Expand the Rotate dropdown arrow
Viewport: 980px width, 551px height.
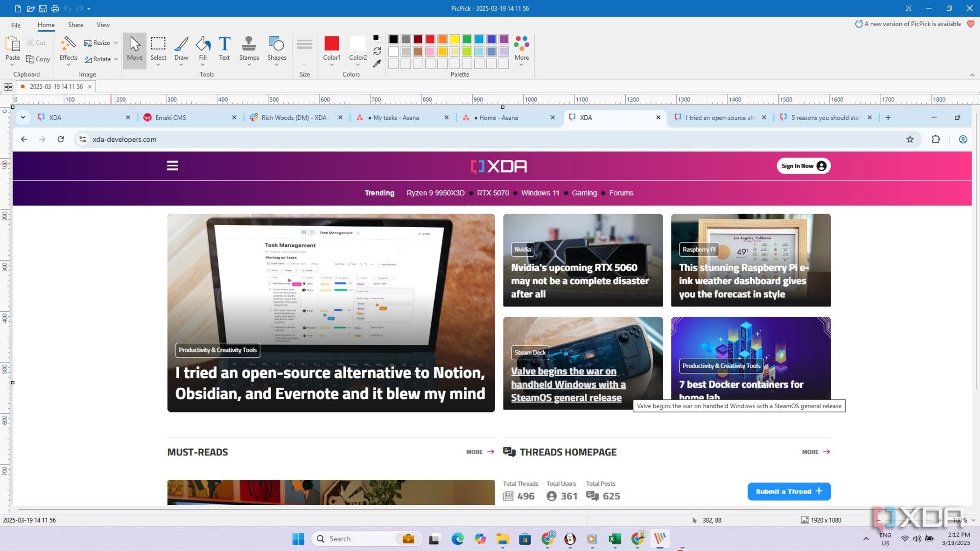(x=116, y=59)
